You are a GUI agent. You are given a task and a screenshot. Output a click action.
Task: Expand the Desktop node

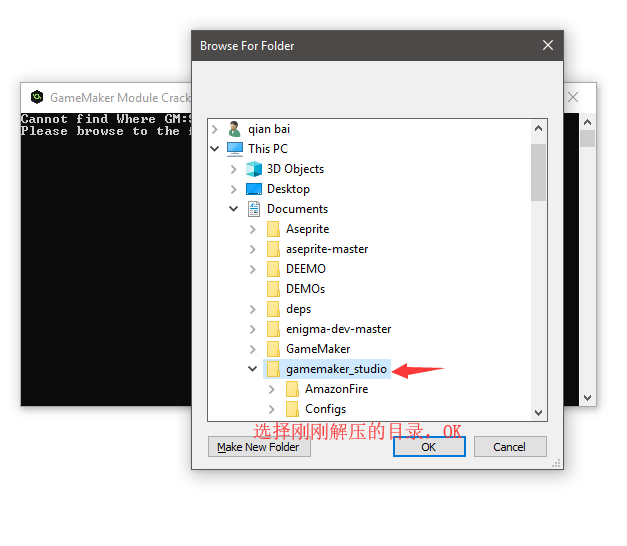coord(234,189)
